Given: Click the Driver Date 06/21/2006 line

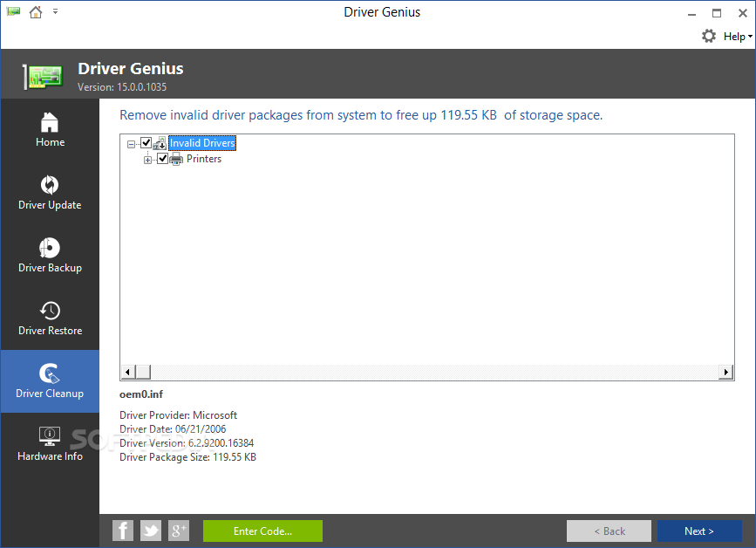Looking at the screenshot, I should click(x=173, y=429).
